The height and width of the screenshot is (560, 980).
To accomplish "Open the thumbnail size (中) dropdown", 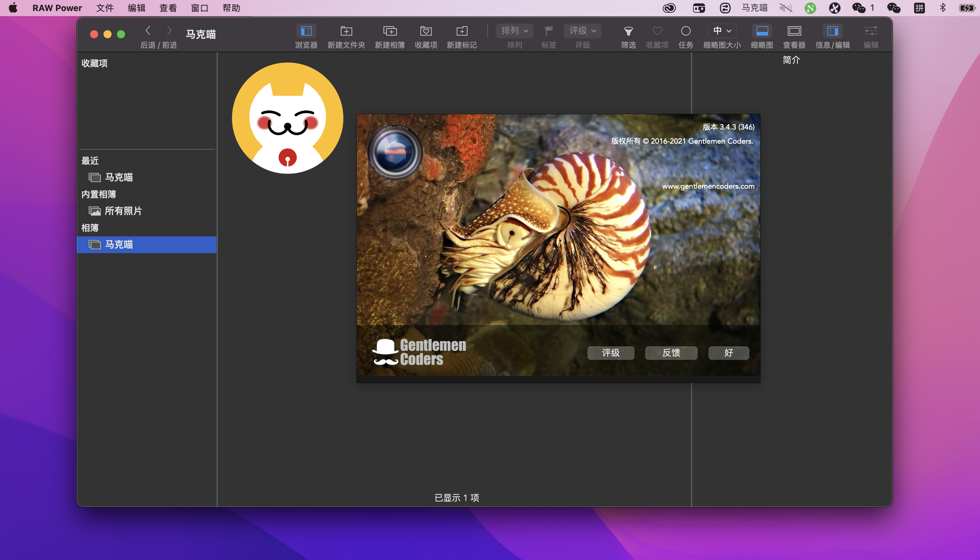I will [722, 31].
